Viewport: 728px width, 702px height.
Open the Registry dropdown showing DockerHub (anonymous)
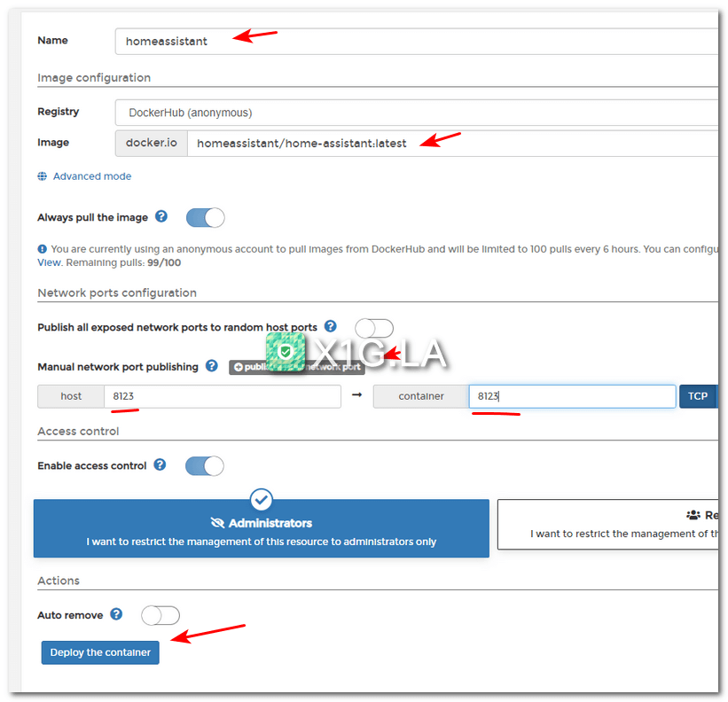[x=417, y=113]
